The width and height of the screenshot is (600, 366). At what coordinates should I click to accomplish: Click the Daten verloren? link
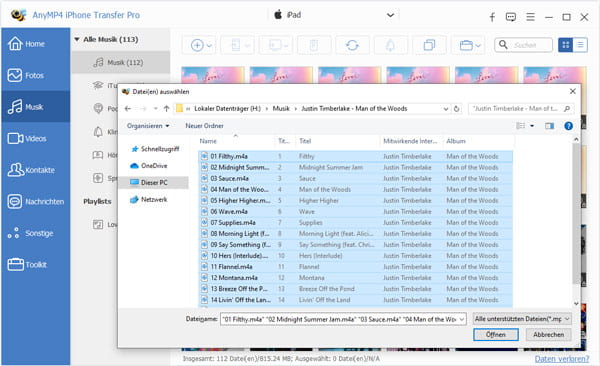562,359
